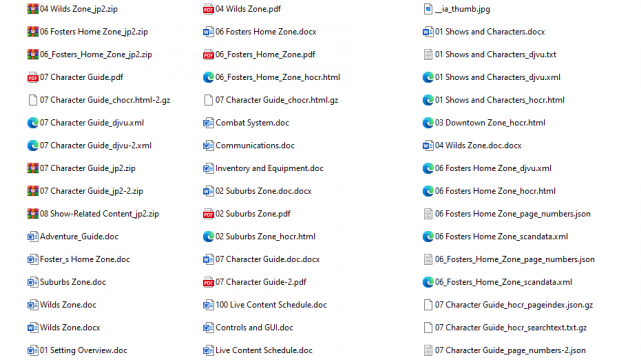Select file name 01 Setting Overview.doc

coord(83,350)
